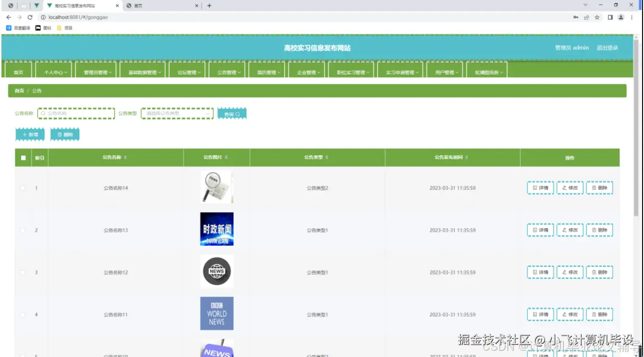Open the 请选择公告类型 dropdown
The image size is (644, 357).
coord(177,113)
